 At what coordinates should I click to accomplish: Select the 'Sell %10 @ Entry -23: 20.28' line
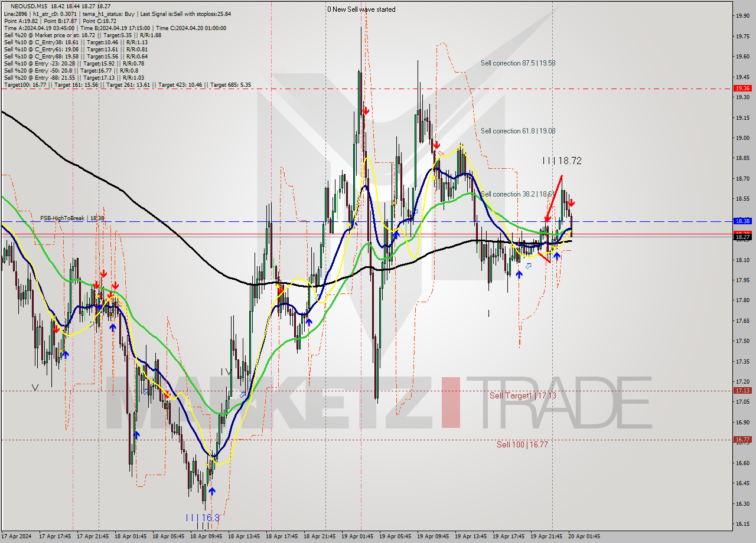74,63
